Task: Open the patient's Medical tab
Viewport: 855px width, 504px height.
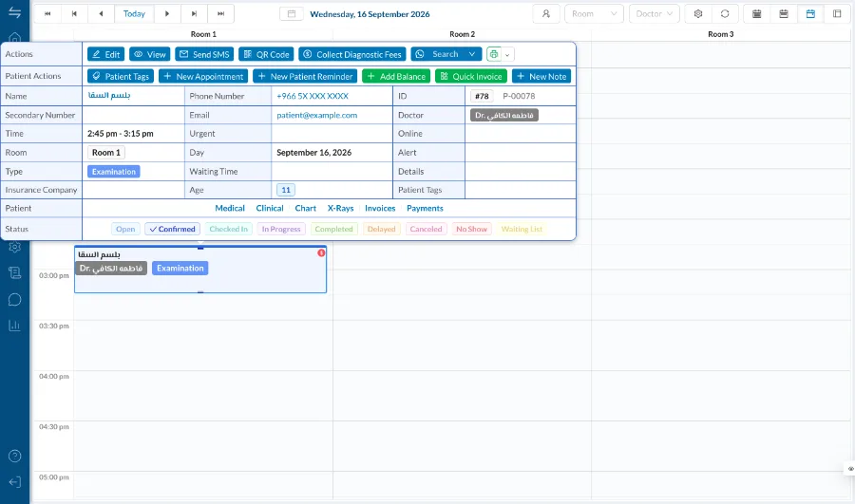Action: tap(230, 208)
